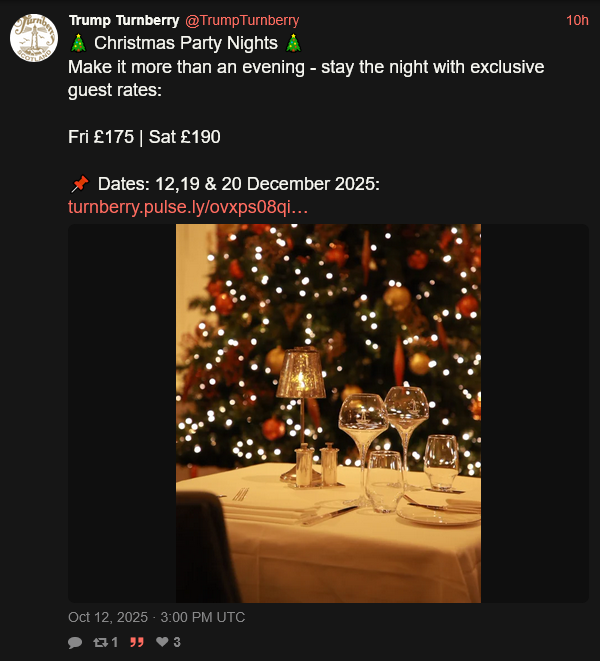Follow the turnberry.pulse.ly link
Image resolution: width=600 pixels, height=661 pixels.
point(187,207)
